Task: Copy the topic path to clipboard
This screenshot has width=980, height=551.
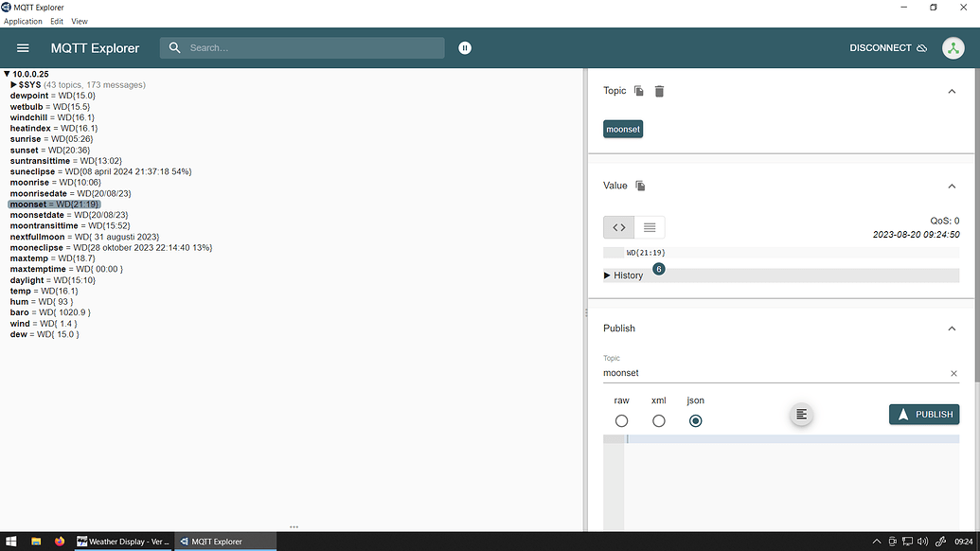Action: [x=639, y=91]
